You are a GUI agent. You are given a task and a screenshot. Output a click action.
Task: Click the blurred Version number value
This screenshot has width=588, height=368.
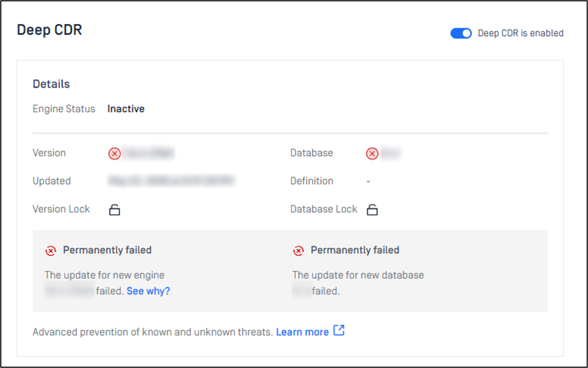[x=148, y=153]
